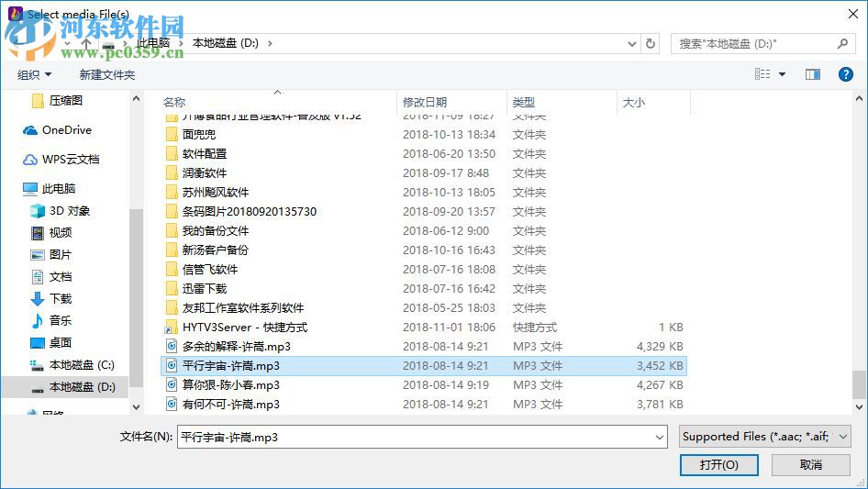Open 文档 library in sidebar
This screenshot has height=489, width=868.
tap(51, 277)
